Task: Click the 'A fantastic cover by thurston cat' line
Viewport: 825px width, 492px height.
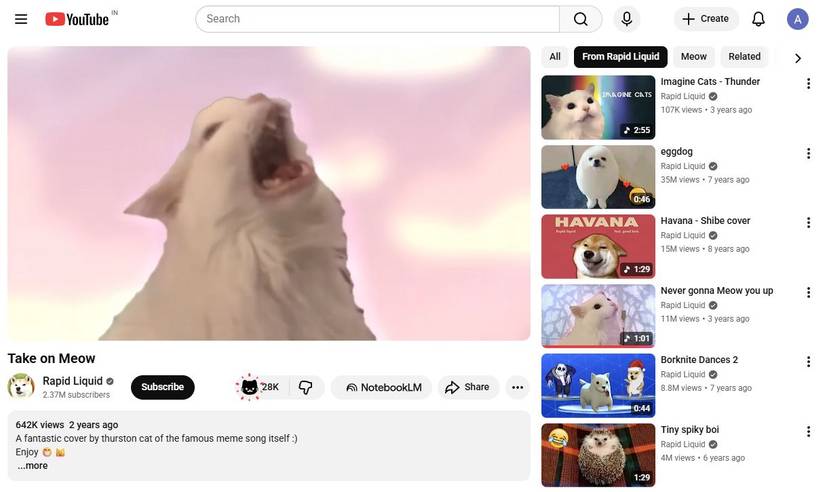Action: (156, 439)
